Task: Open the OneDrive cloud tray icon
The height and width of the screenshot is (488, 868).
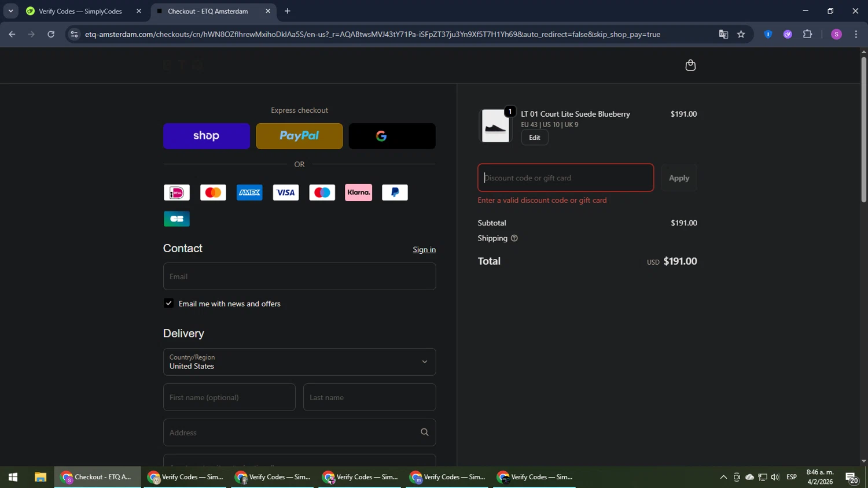Action: (x=749, y=477)
